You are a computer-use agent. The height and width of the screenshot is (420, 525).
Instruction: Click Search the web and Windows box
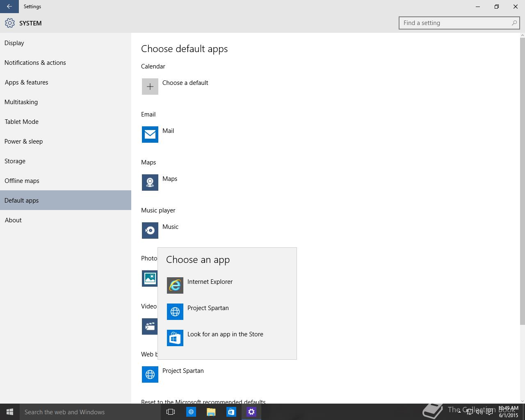click(89, 412)
